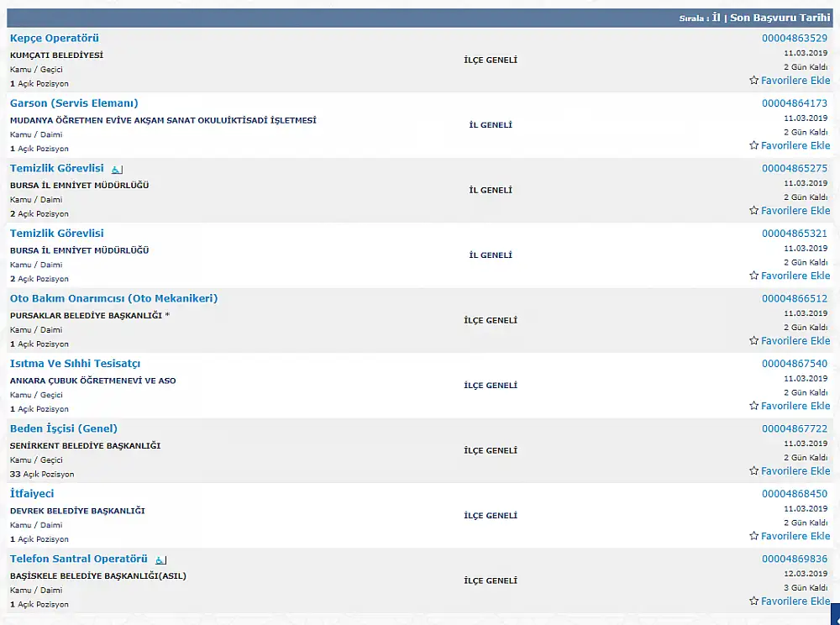
Task: Sort listings by Son Başvuru Tarihi
Action: [x=780, y=18]
